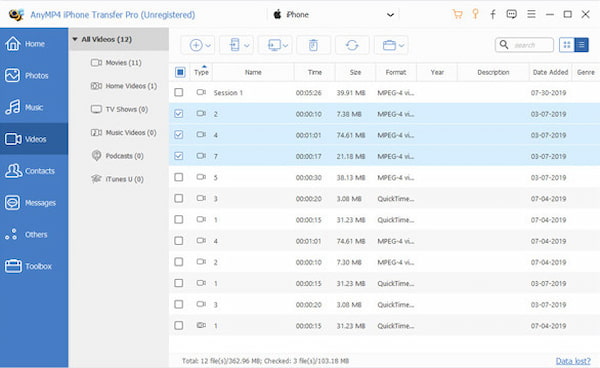This screenshot has width=600, height=368.
Task: Click the 07-30-2019 date cell
Action: 548,93
